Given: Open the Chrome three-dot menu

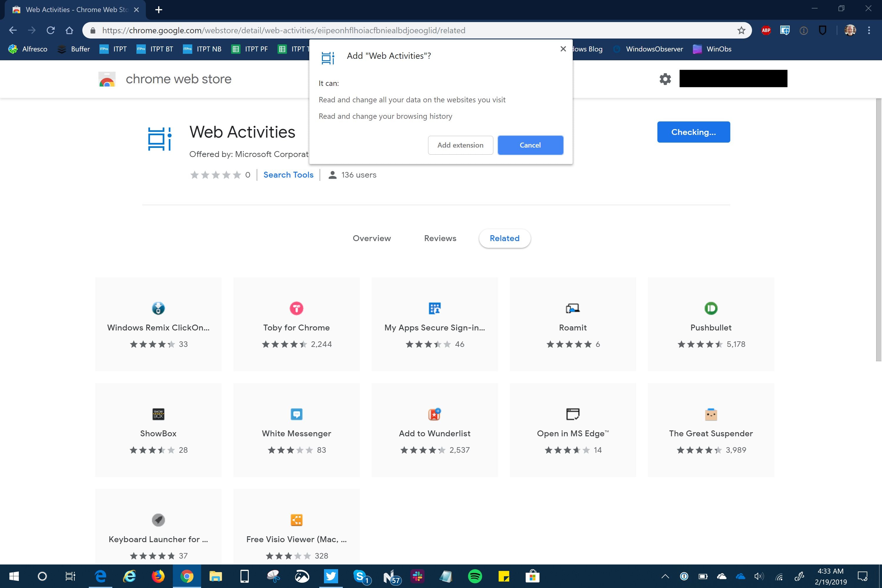Looking at the screenshot, I should pos(869,30).
